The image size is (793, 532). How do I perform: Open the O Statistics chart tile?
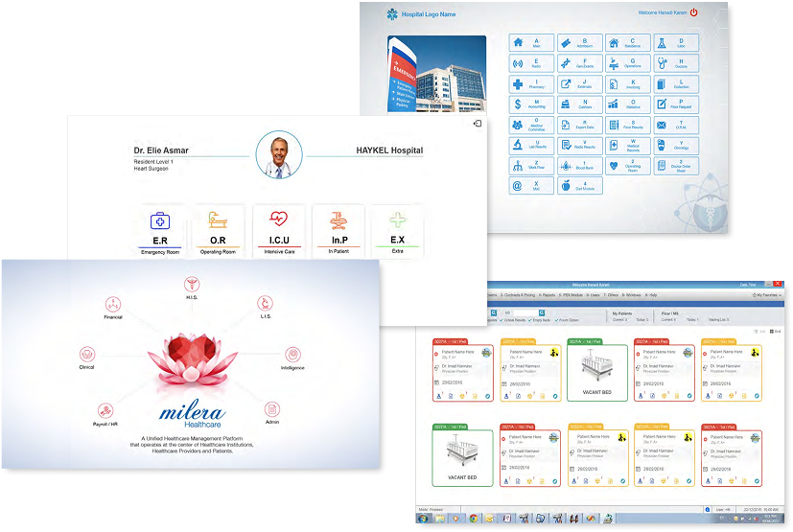(628, 104)
